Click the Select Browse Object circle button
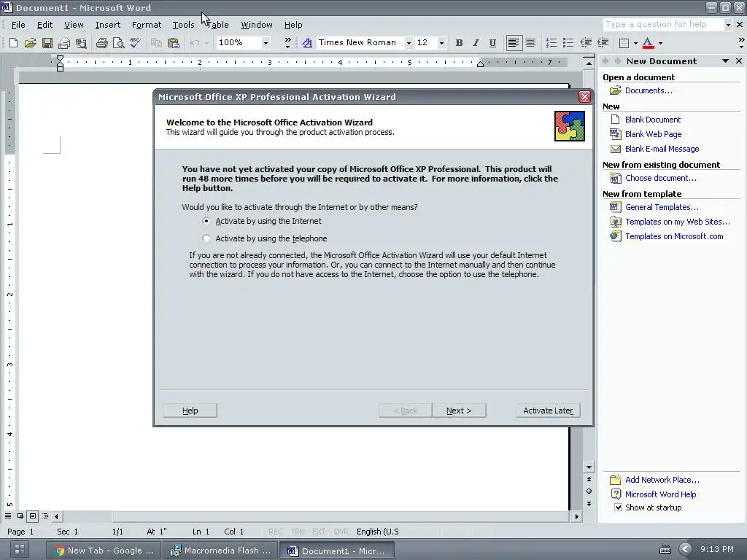 pyautogui.click(x=589, y=491)
